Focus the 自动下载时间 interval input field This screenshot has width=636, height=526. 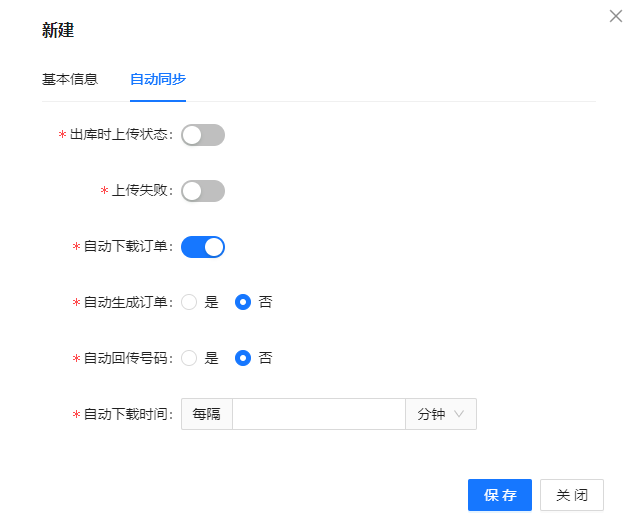(x=319, y=414)
